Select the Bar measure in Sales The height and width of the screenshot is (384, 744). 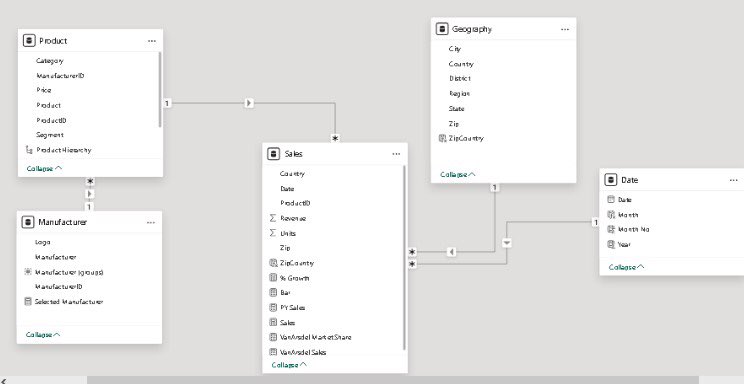285,292
